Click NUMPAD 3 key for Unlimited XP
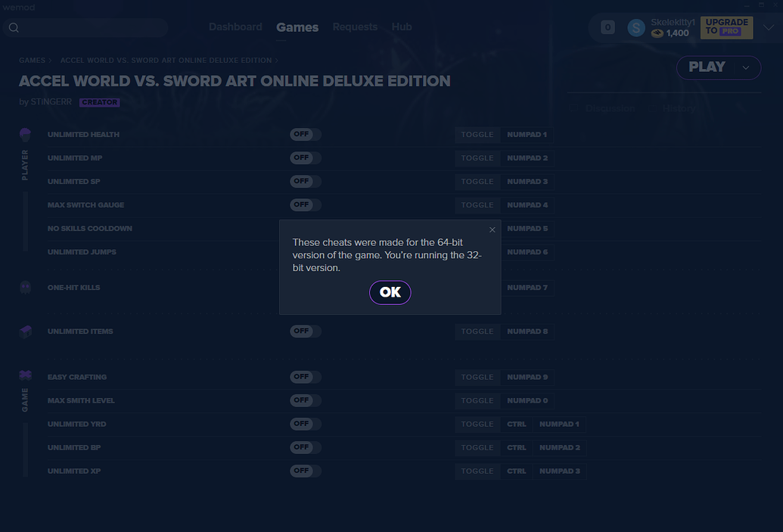This screenshot has height=532, width=783. pos(559,471)
